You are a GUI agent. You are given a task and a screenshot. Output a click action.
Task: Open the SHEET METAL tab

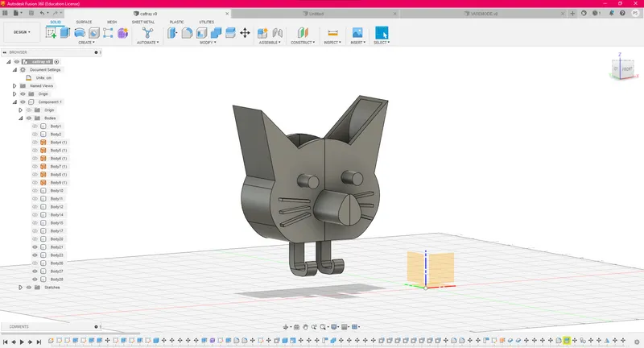coord(143,22)
